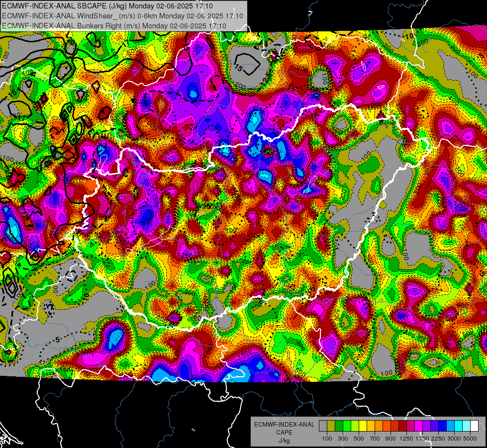The width and height of the screenshot is (487, 448).
Task: Select the orange swatch above the 700 label
Action: pyautogui.click(x=379, y=426)
